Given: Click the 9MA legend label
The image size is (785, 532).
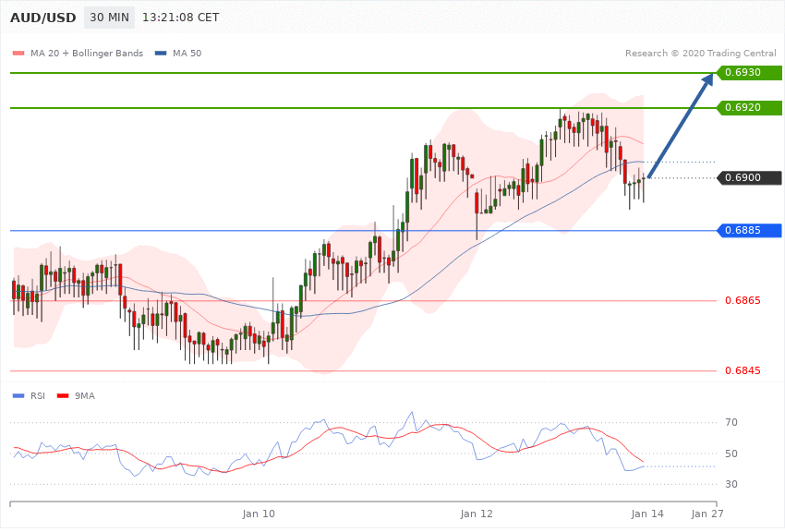Looking at the screenshot, I should (x=85, y=396).
